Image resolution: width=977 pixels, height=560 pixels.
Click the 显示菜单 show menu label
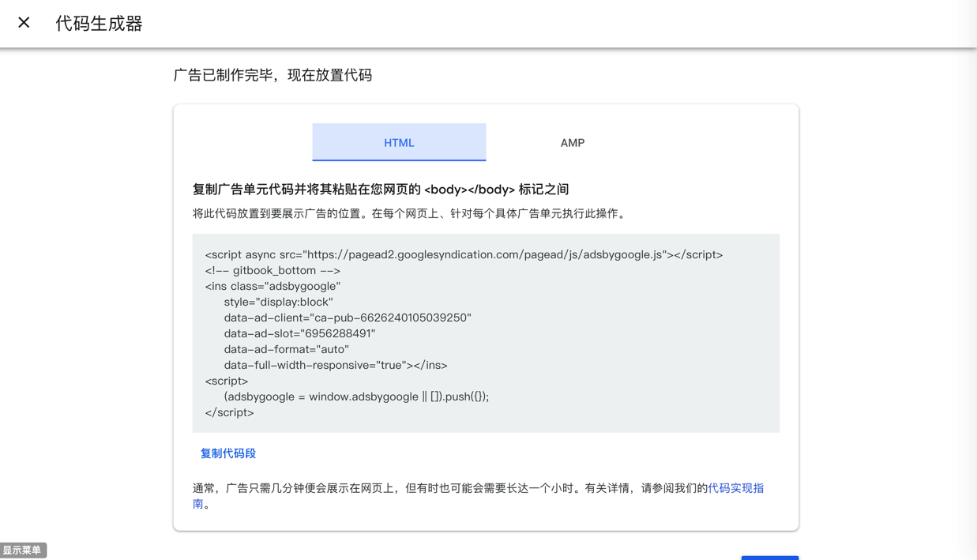22,551
